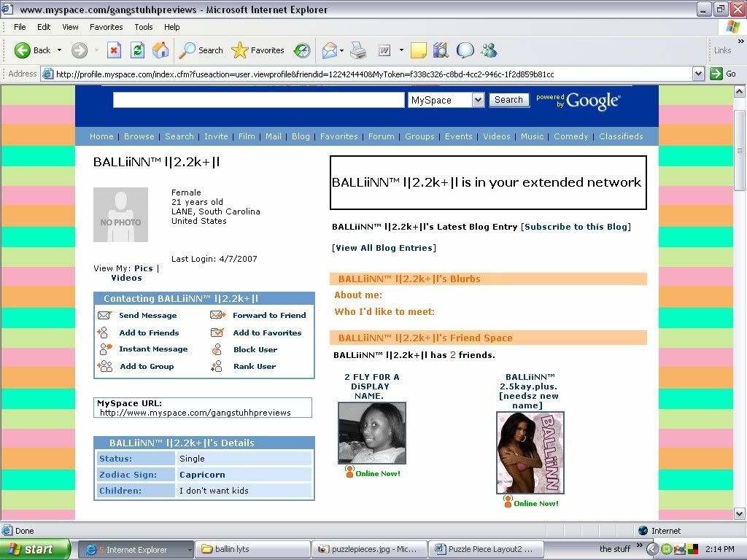Expand the taskbar toolbar chevron
This screenshot has height=560, width=747.
tap(639, 545)
